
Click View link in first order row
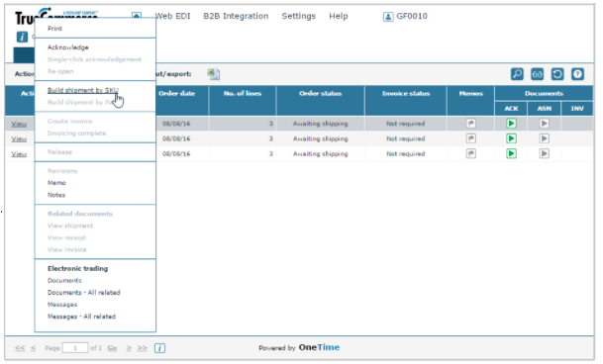[x=19, y=124]
